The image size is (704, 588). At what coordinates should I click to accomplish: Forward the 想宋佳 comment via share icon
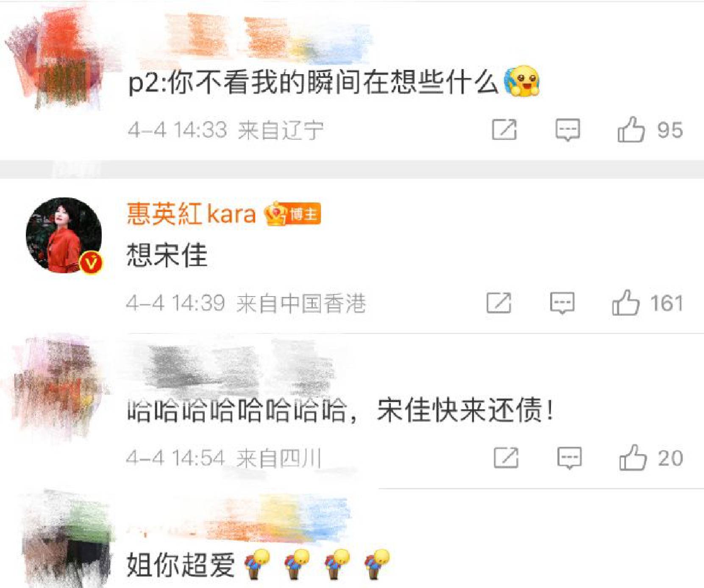coord(499,303)
